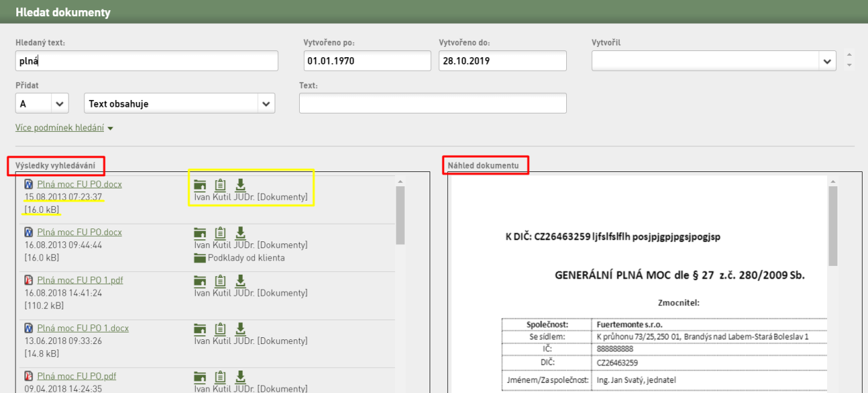Image resolution: width=868 pixels, height=393 pixels.
Task: Click clipboard icon in first search result row
Action: (220, 184)
